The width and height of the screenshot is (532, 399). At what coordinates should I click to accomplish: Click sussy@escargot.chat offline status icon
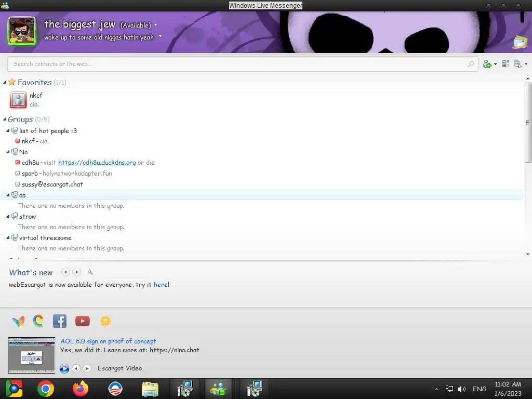pyautogui.click(x=18, y=184)
